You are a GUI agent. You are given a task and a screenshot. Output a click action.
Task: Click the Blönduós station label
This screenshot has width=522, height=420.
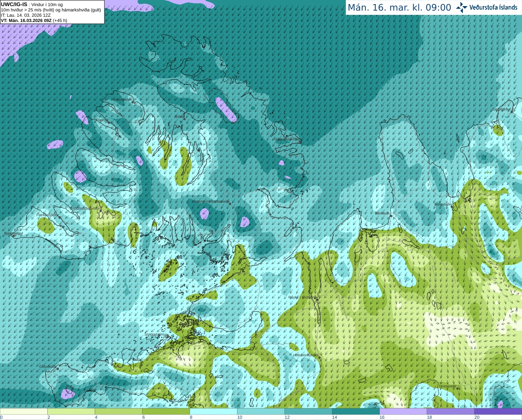(383, 213)
